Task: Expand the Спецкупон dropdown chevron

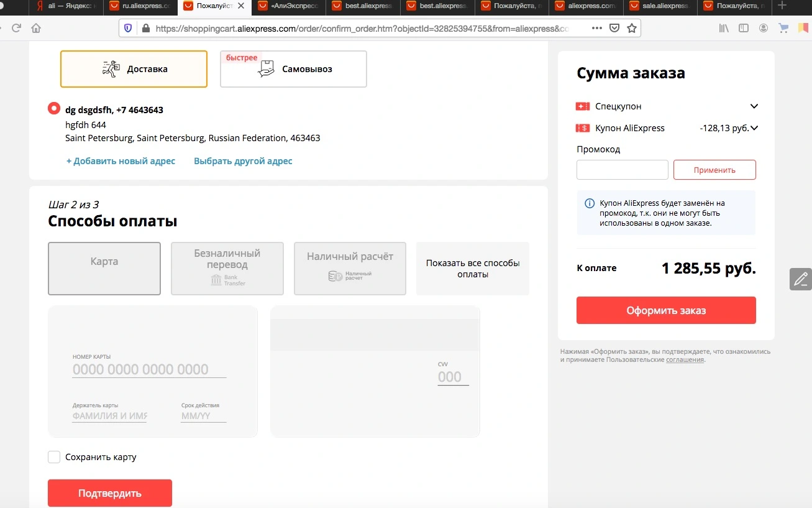Action: (x=754, y=106)
